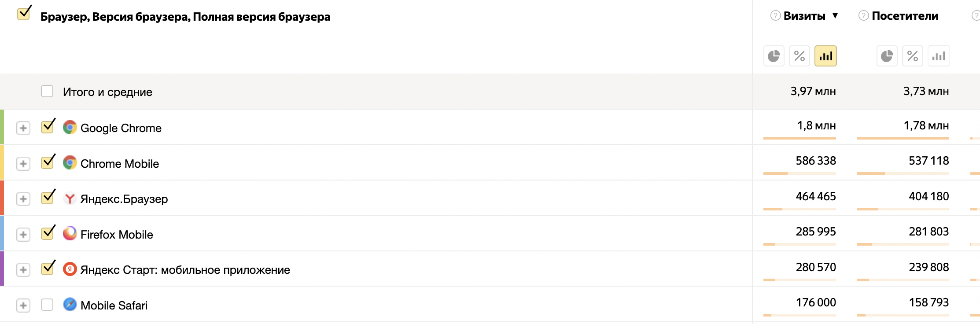Switch Visits column to pie chart view
The height and width of the screenshot is (324, 980).
774,56
